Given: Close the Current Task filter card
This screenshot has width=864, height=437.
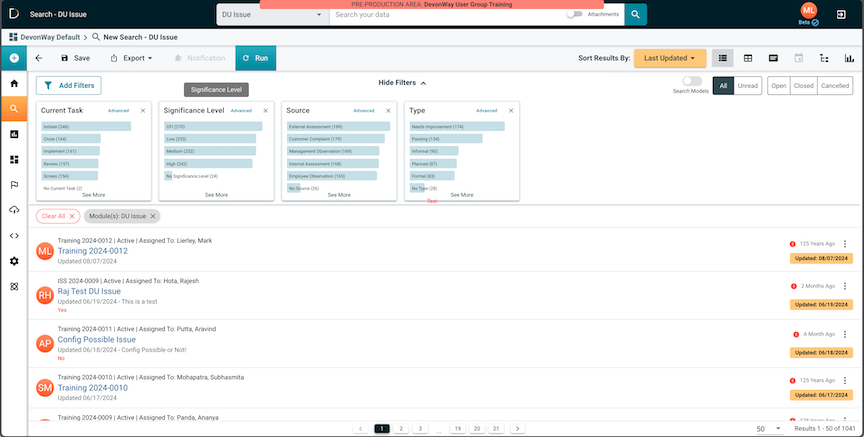Looking at the screenshot, I should click(143, 110).
